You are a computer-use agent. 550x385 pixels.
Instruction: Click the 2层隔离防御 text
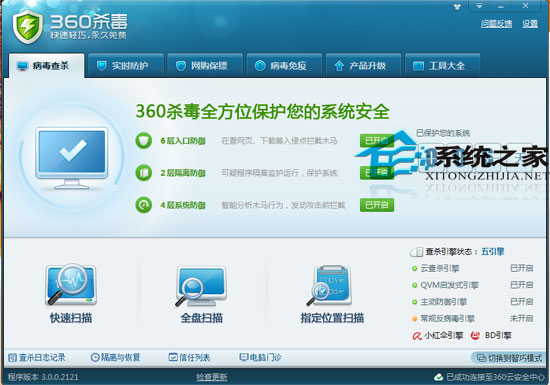183,173
